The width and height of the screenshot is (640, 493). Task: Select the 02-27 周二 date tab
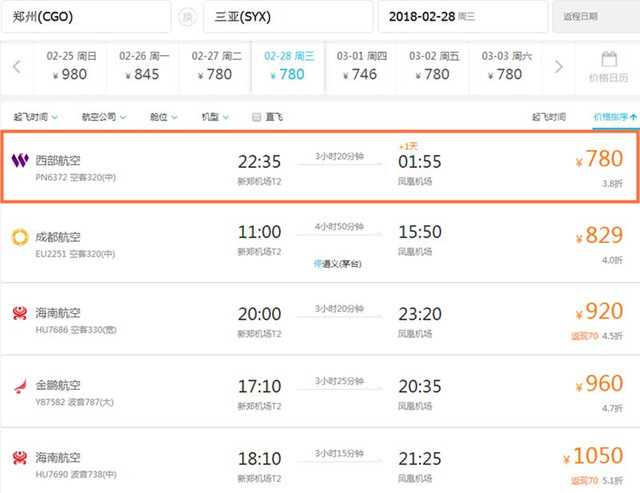point(215,67)
